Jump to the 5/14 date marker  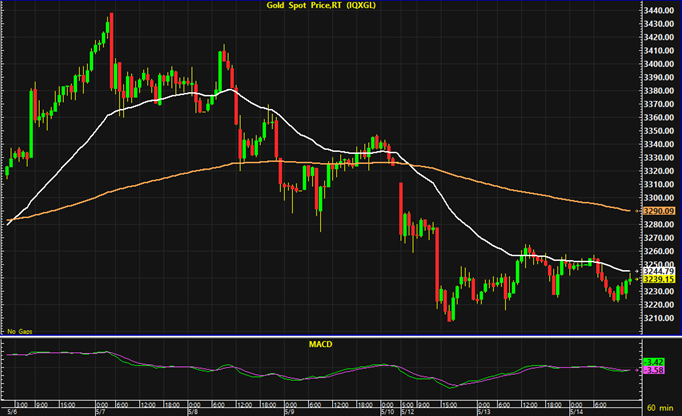tap(576, 412)
